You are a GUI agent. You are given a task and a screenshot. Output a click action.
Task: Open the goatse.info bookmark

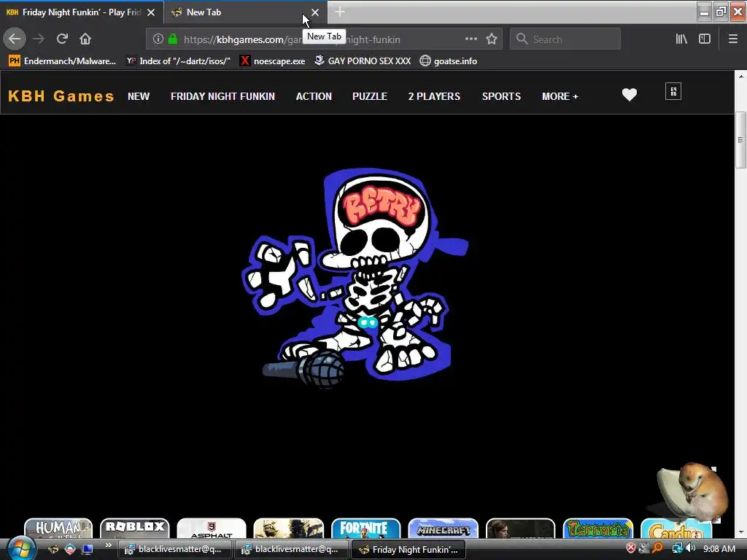tap(449, 61)
